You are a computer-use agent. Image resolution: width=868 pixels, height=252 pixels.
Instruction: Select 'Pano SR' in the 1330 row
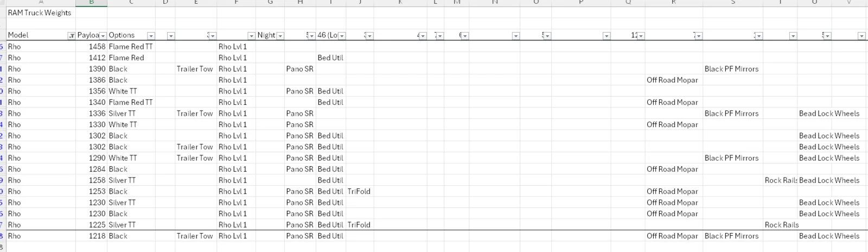(300, 124)
